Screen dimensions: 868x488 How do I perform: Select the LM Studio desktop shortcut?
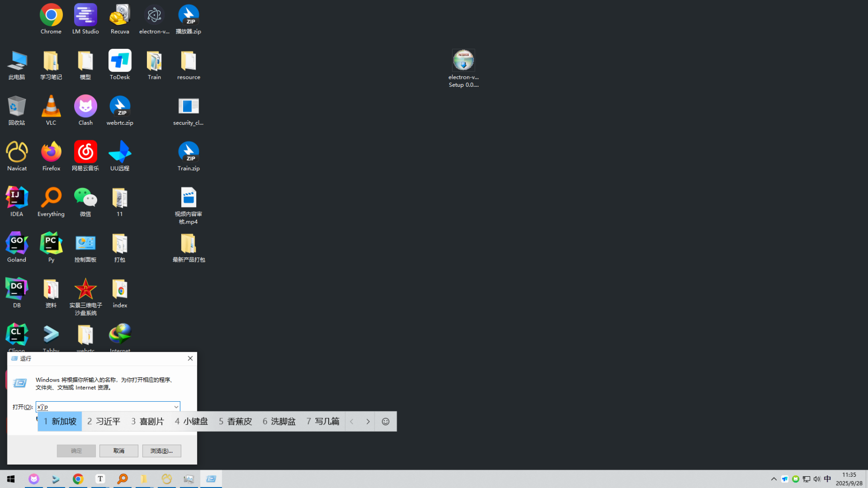pos(85,16)
